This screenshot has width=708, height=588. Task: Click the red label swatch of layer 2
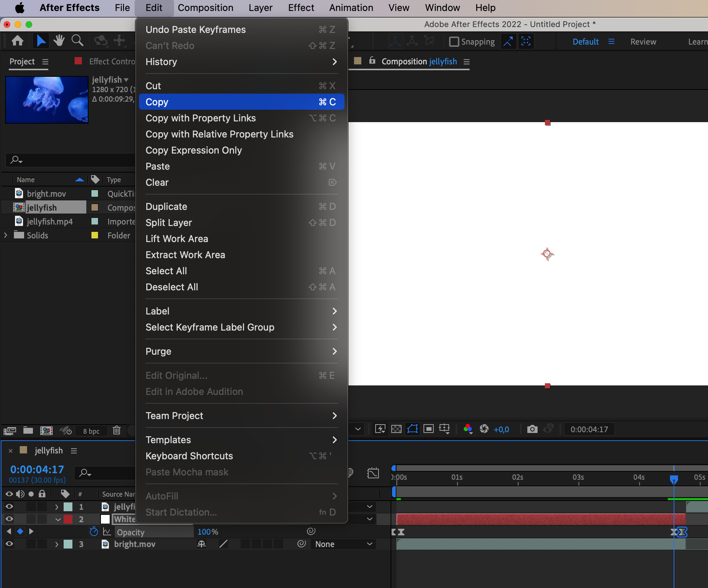point(68,519)
